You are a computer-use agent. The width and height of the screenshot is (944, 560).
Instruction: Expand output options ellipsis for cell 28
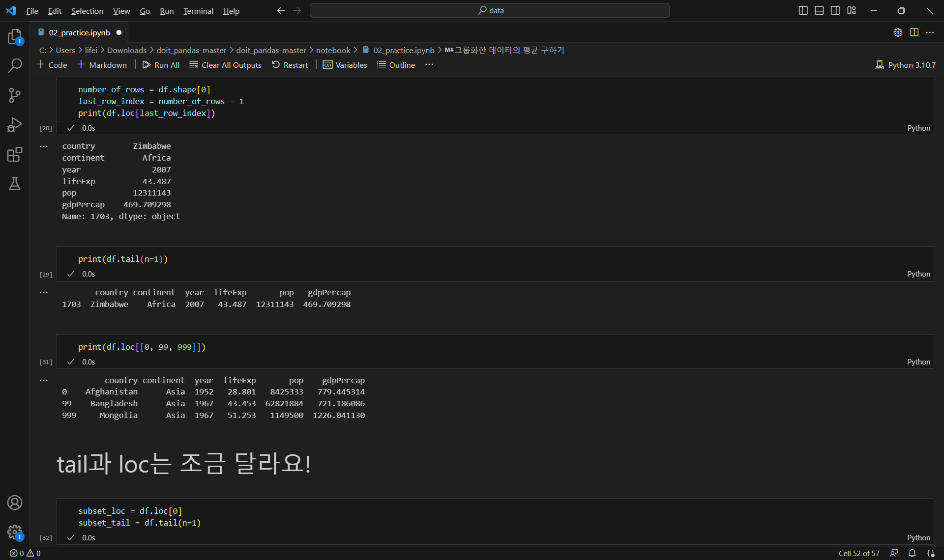[x=44, y=146]
